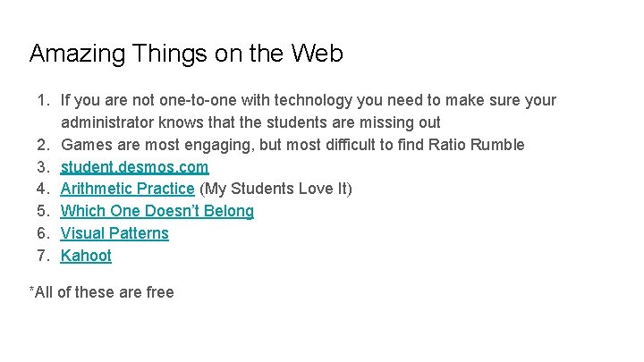Visit the Kahoot link

pyautogui.click(x=86, y=256)
